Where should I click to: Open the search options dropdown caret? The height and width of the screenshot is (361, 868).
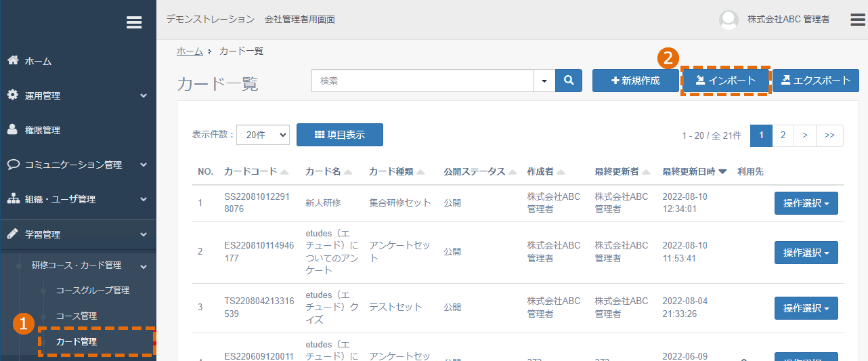point(544,81)
